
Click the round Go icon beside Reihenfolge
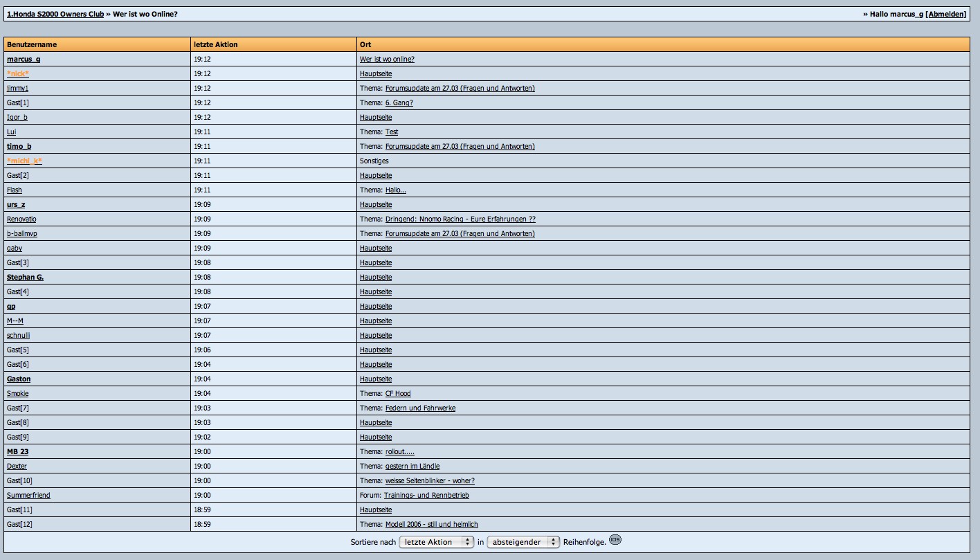click(x=615, y=541)
